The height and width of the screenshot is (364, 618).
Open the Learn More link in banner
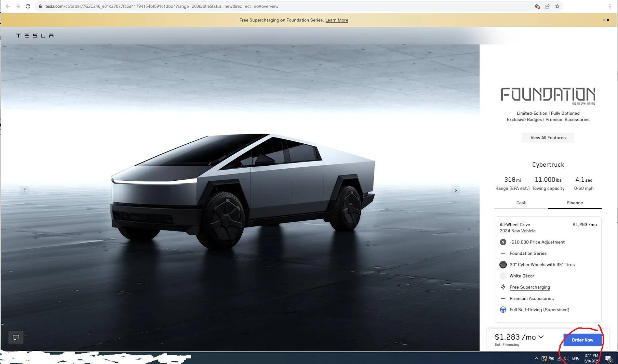pos(337,20)
